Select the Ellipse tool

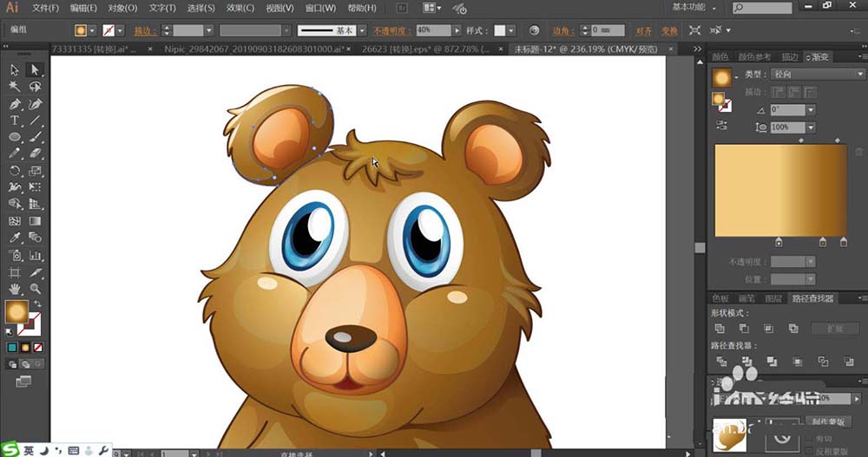click(15, 137)
